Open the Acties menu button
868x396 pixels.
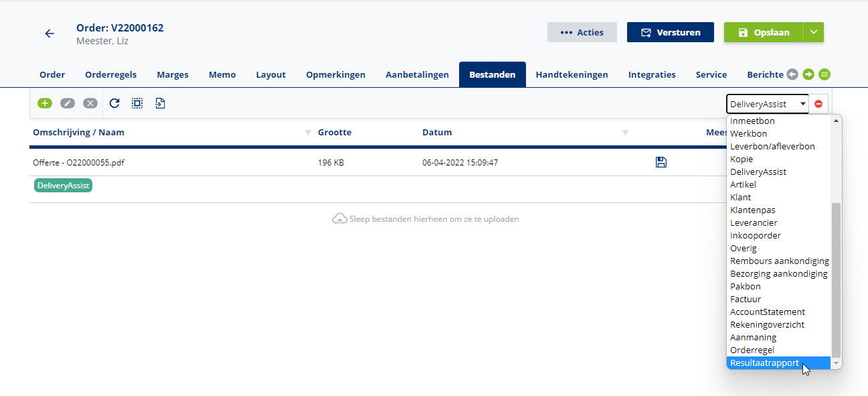click(x=582, y=32)
